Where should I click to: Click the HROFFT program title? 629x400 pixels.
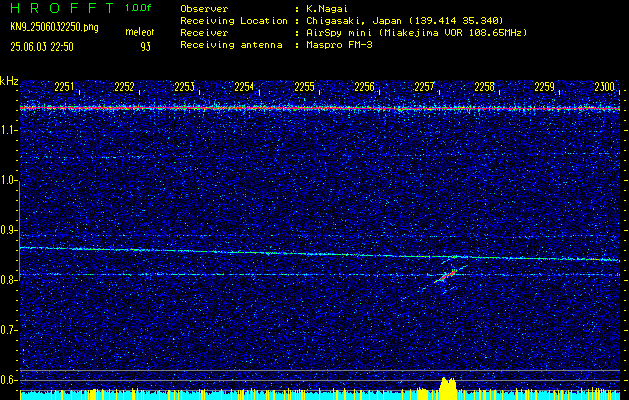[62, 8]
